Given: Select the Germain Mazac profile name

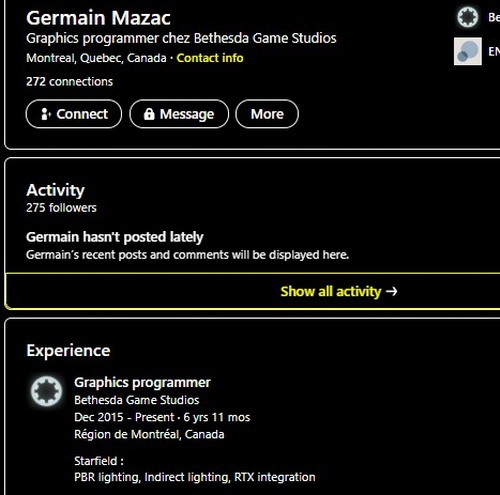Looking at the screenshot, I should point(98,18).
